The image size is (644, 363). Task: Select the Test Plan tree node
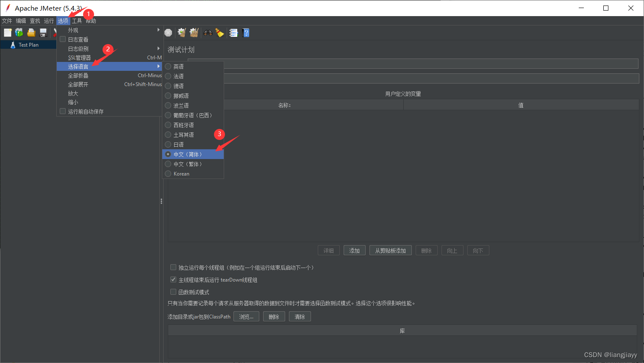28,45
